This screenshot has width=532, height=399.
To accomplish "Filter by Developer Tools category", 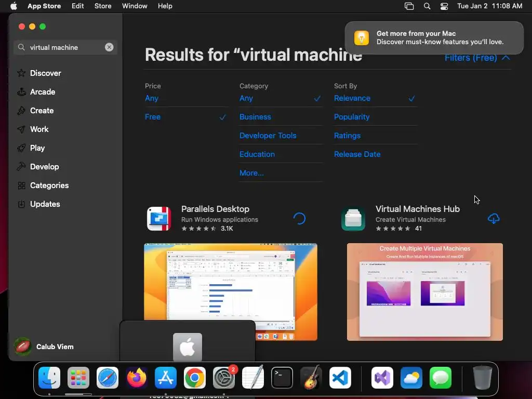I will point(268,136).
